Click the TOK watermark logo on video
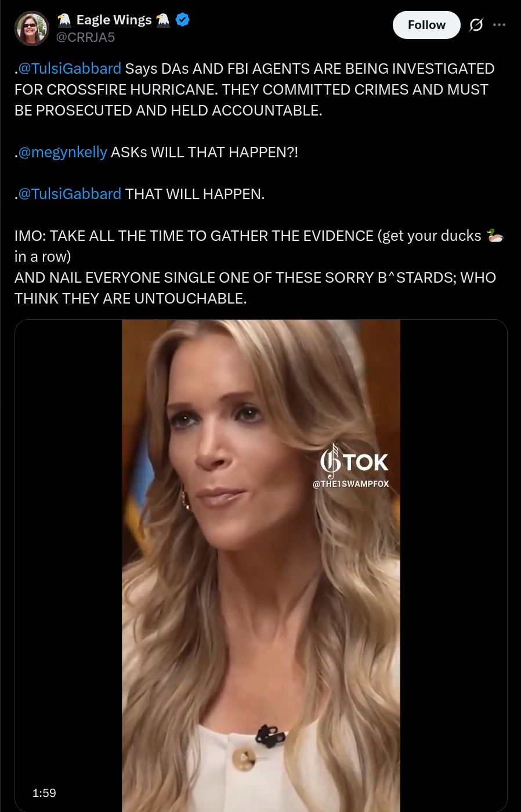 point(354,461)
